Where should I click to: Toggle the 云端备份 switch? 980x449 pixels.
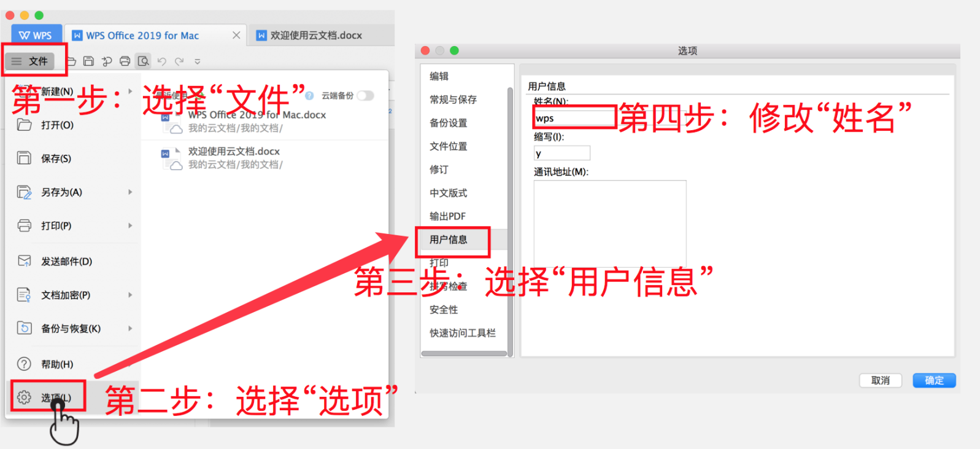click(365, 96)
